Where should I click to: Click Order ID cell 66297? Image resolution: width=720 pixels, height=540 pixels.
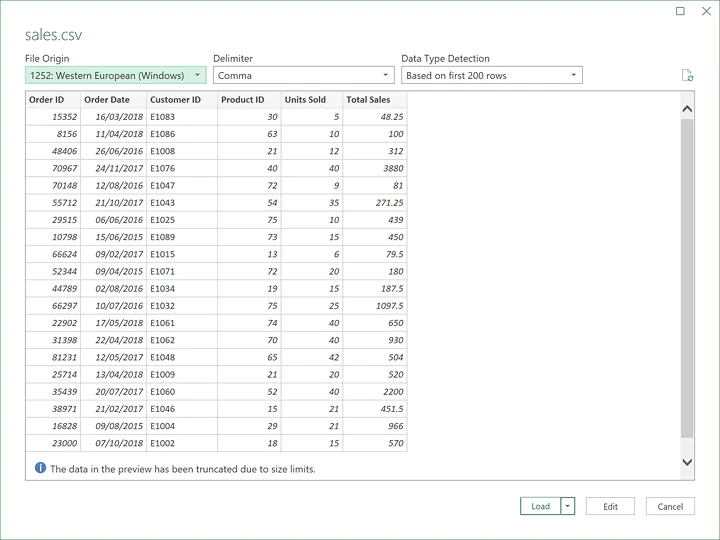tap(53, 306)
